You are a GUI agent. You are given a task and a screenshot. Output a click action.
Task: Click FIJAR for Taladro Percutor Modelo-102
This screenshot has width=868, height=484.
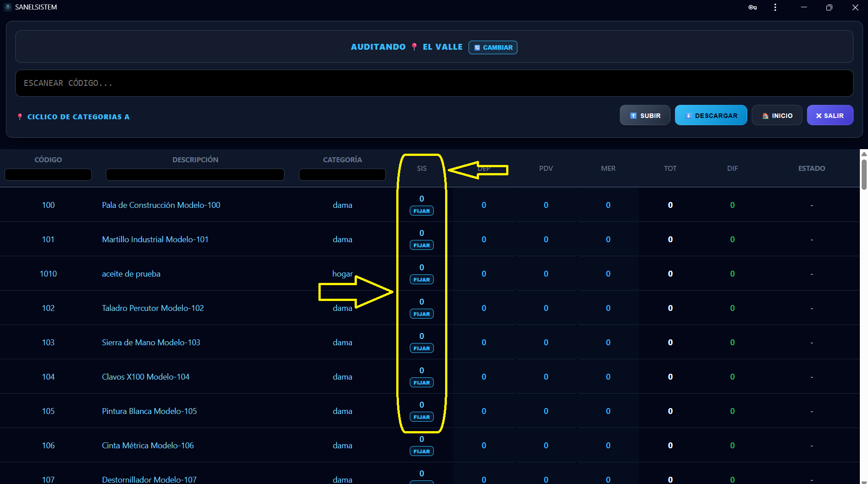[422, 314]
